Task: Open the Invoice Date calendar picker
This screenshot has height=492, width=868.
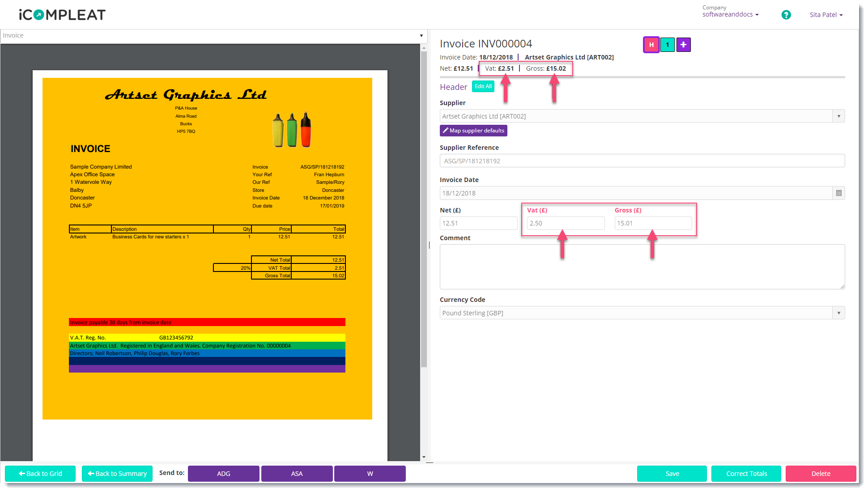Action: tap(839, 193)
